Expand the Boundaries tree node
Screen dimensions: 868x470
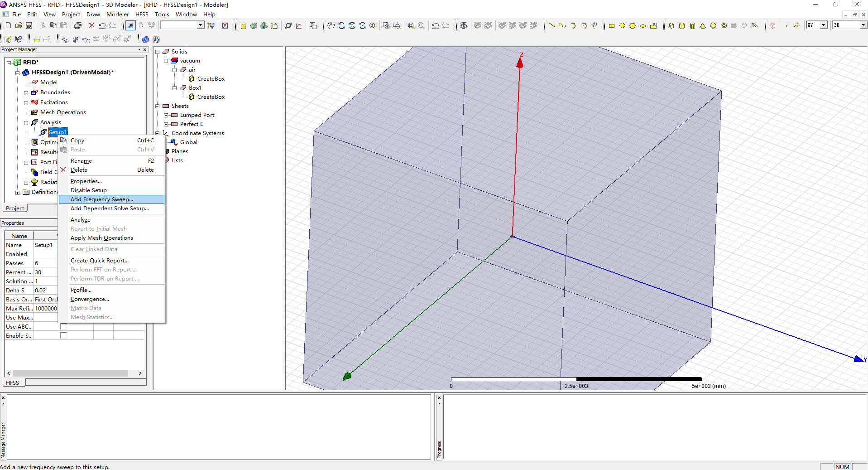click(x=26, y=92)
